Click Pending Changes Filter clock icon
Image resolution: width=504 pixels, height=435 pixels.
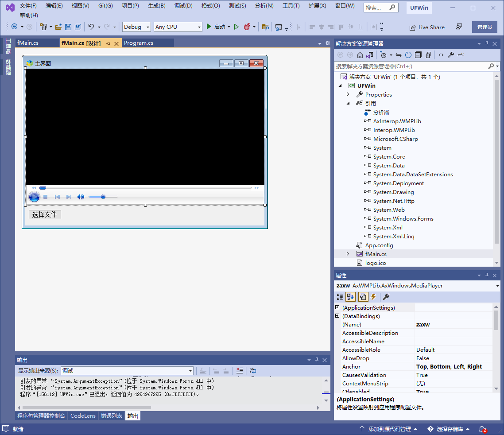click(x=383, y=55)
